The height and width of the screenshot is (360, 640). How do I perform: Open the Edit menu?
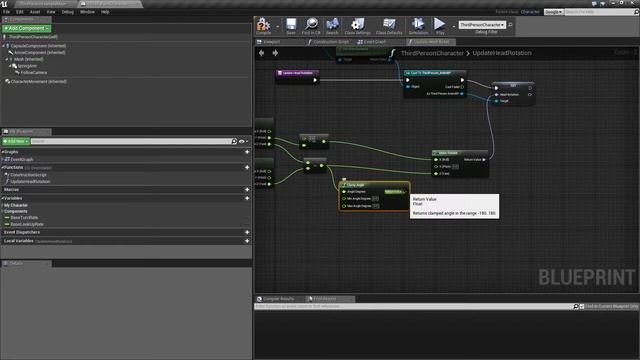click(20, 12)
